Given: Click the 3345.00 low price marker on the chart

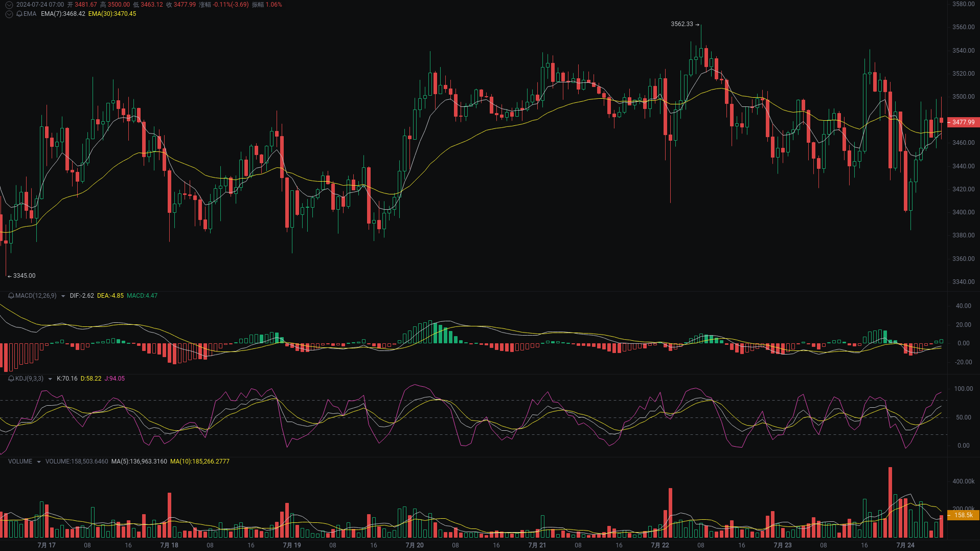Looking at the screenshot, I should coord(24,276).
